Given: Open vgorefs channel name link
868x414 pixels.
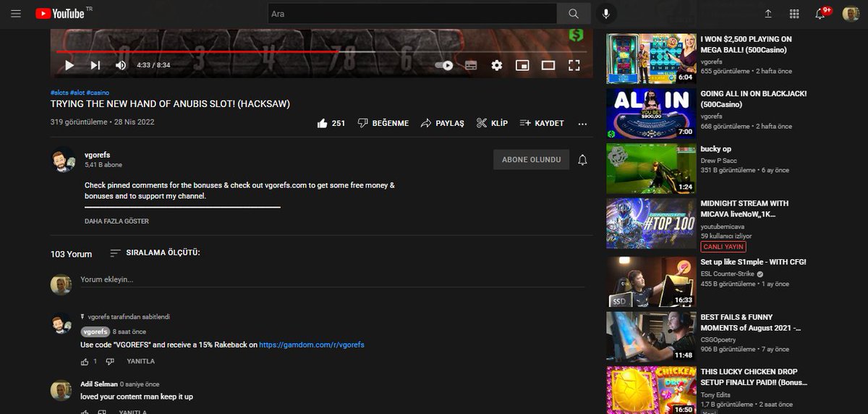Looking at the screenshot, I should 97,155.
